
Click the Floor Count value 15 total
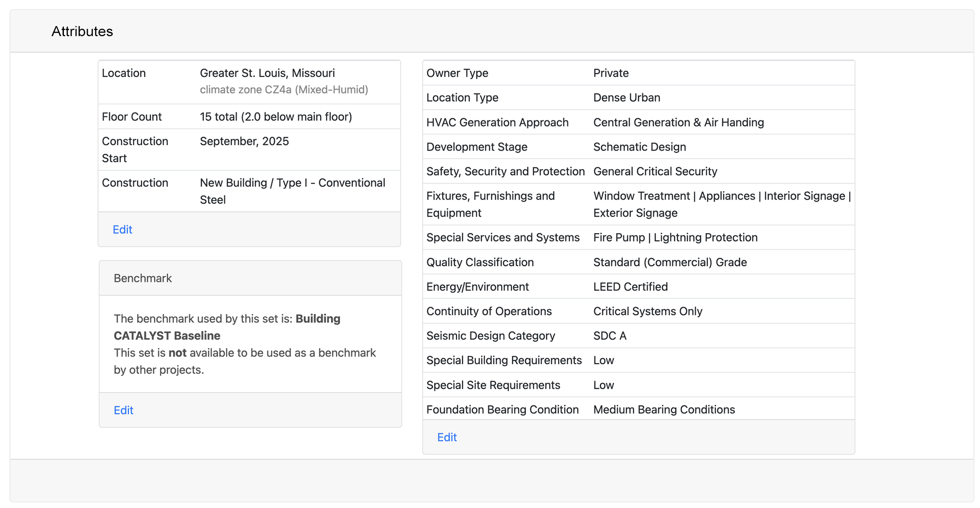point(276,117)
